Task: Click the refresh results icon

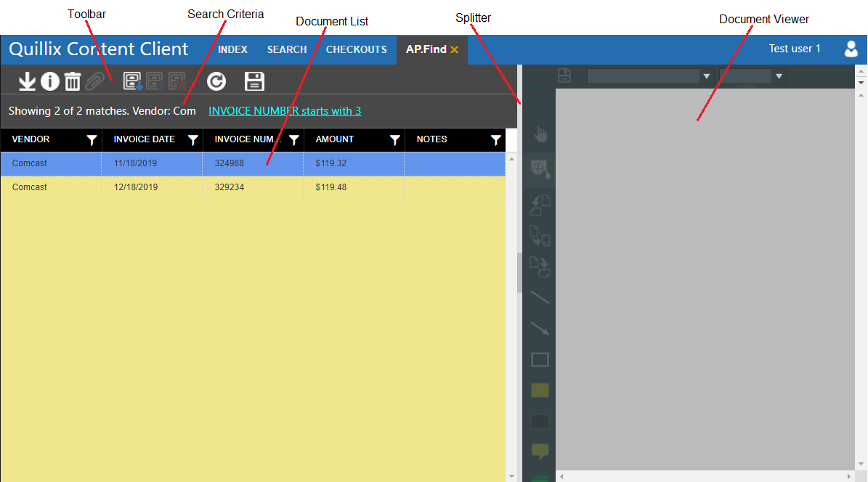Action: point(216,81)
